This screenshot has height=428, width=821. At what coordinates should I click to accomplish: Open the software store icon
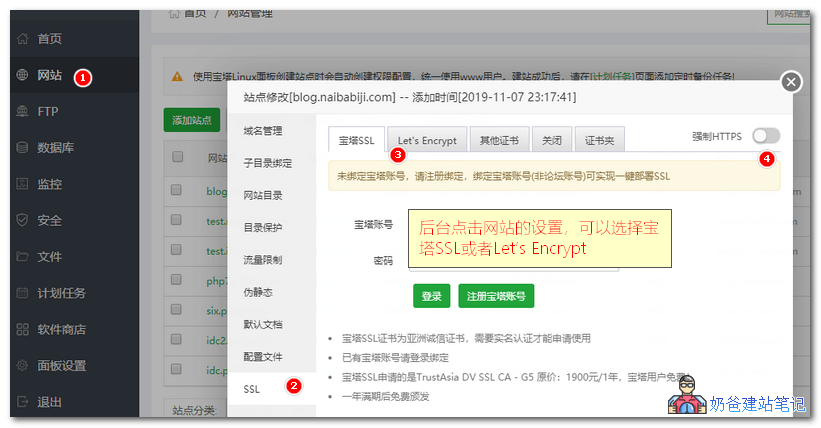21,330
